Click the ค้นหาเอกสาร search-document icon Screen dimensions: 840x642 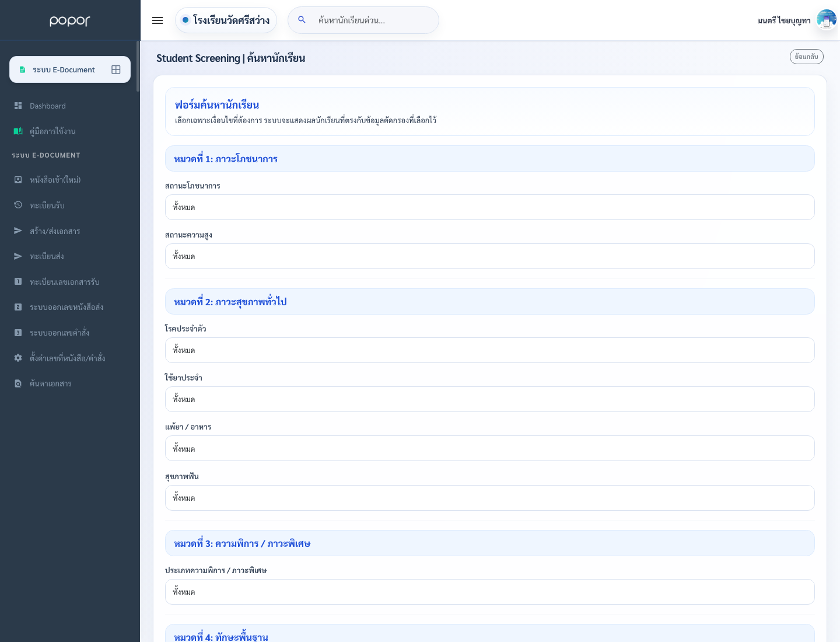18,383
